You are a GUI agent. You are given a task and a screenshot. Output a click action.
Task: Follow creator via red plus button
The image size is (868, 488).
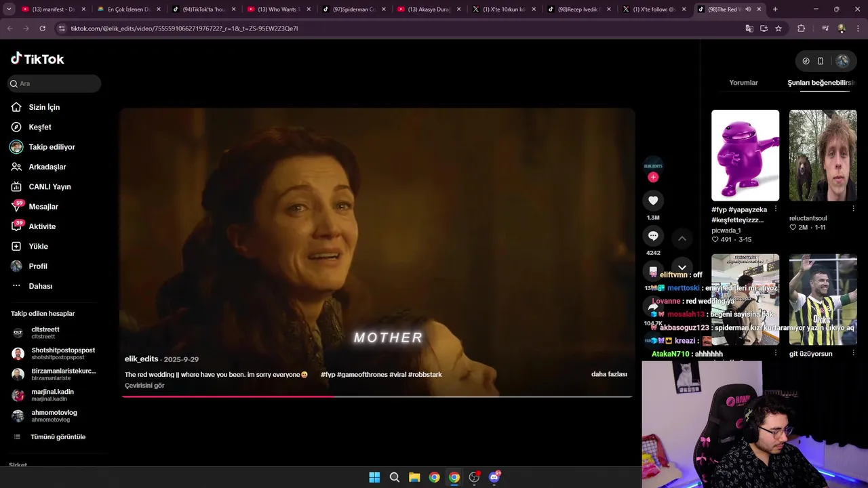coord(653,177)
